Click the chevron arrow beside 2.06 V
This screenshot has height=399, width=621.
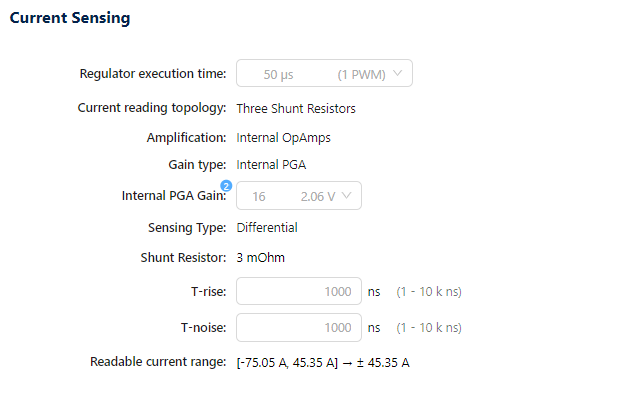click(x=347, y=196)
